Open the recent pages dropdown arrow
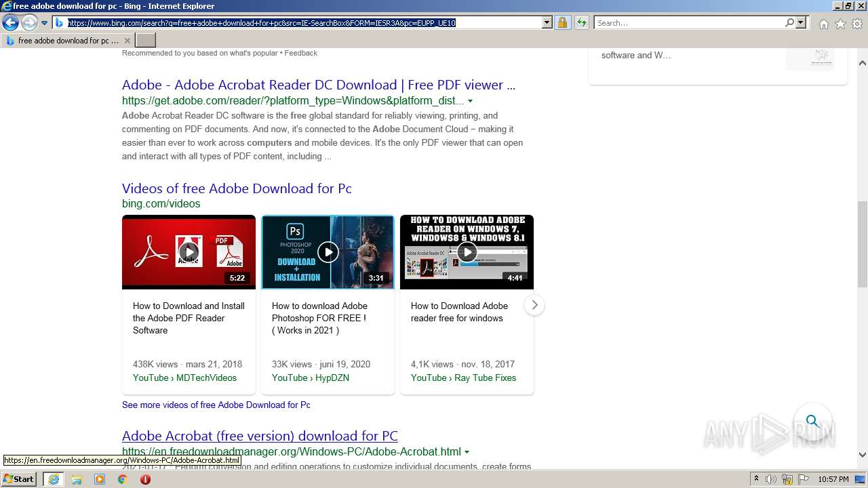Image resolution: width=868 pixels, height=488 pixels. (45, 23)
